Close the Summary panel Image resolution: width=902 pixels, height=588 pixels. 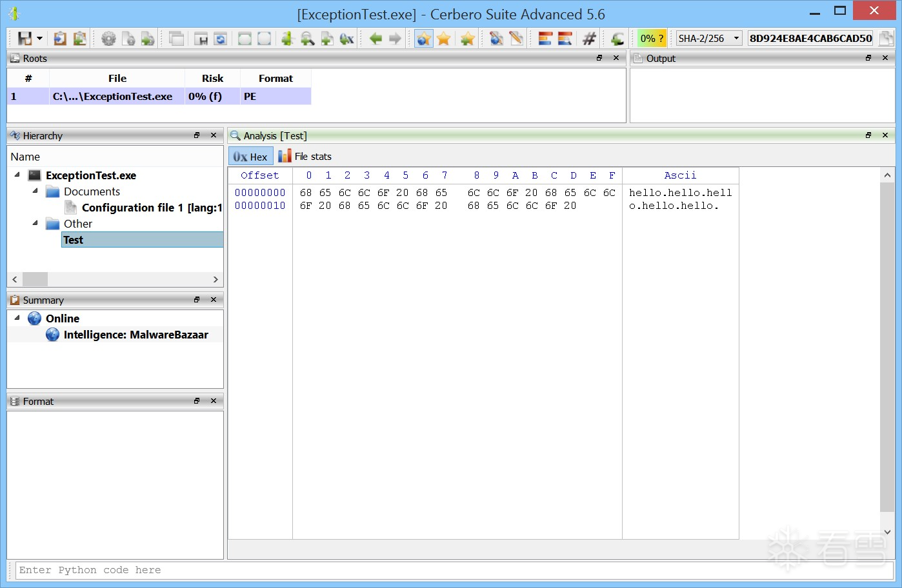[214, 300]
